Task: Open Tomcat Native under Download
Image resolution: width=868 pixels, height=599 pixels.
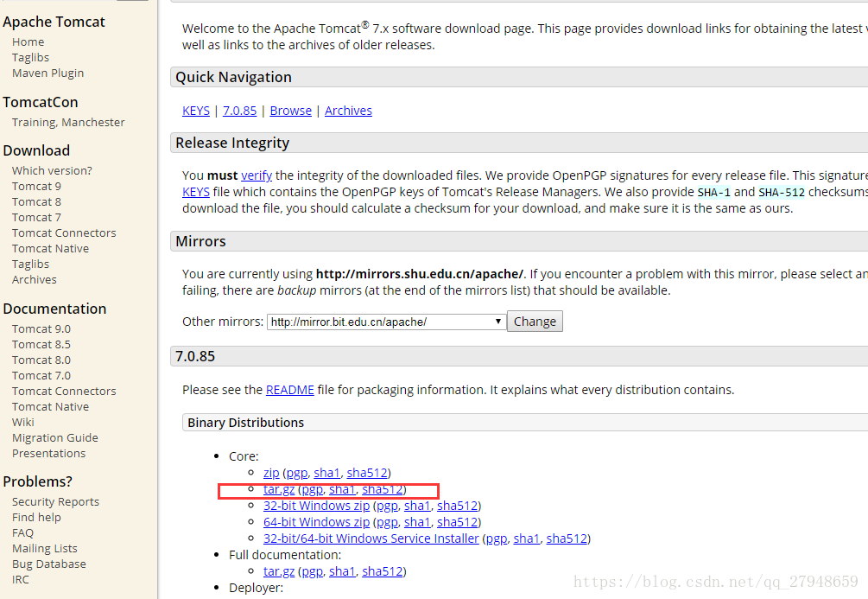Action: 50,249
